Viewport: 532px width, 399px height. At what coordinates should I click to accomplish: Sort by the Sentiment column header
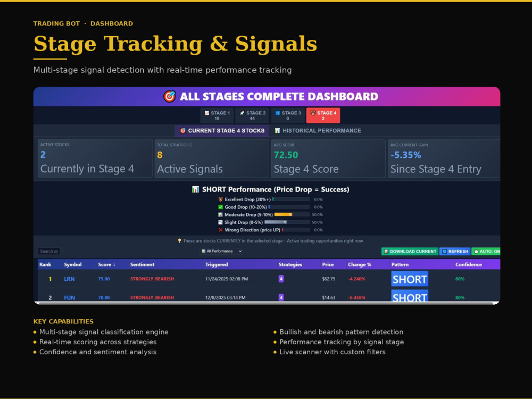pyautogui.click(x=142, y=264)
